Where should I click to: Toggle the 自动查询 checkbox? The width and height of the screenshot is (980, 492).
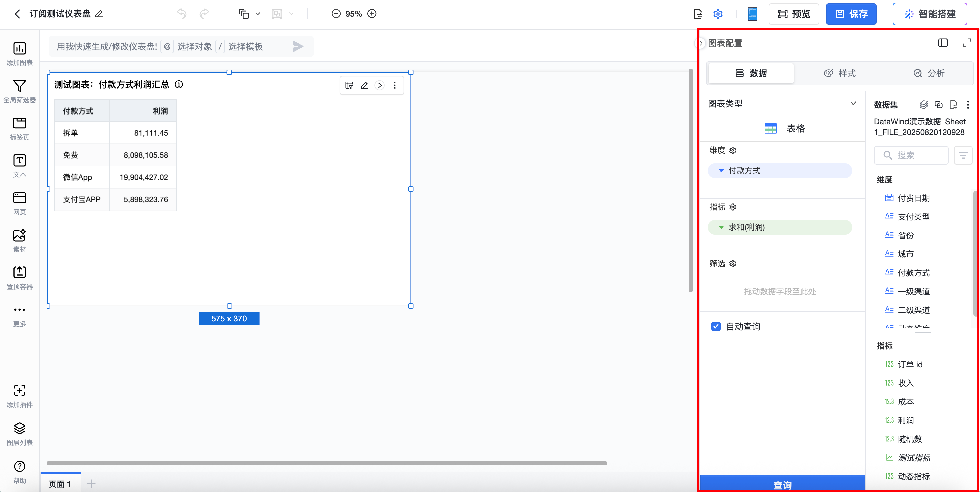click(716, 326)
